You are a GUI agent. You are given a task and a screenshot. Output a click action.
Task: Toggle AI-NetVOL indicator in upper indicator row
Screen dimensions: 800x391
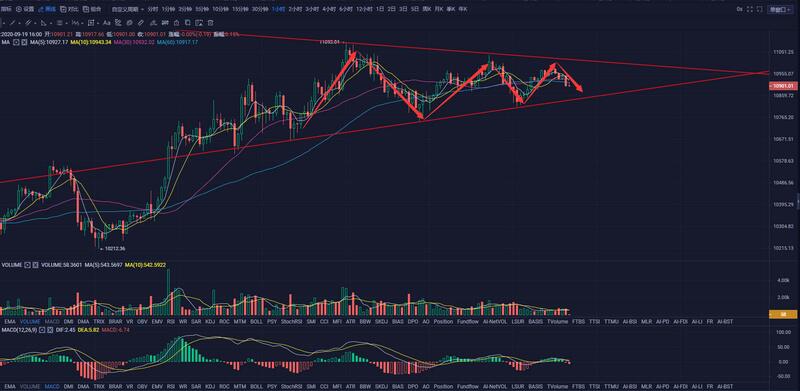click(495, 322)
